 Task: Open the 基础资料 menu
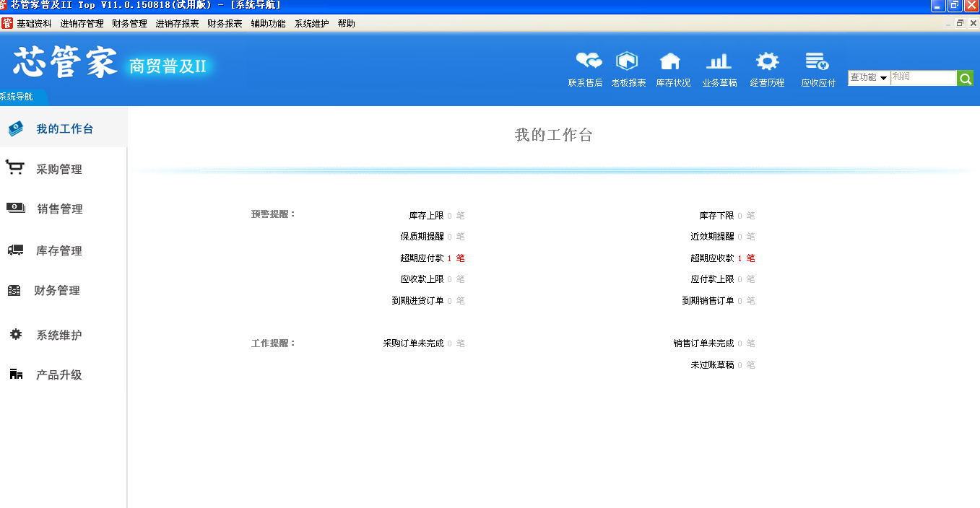[34, 24]
